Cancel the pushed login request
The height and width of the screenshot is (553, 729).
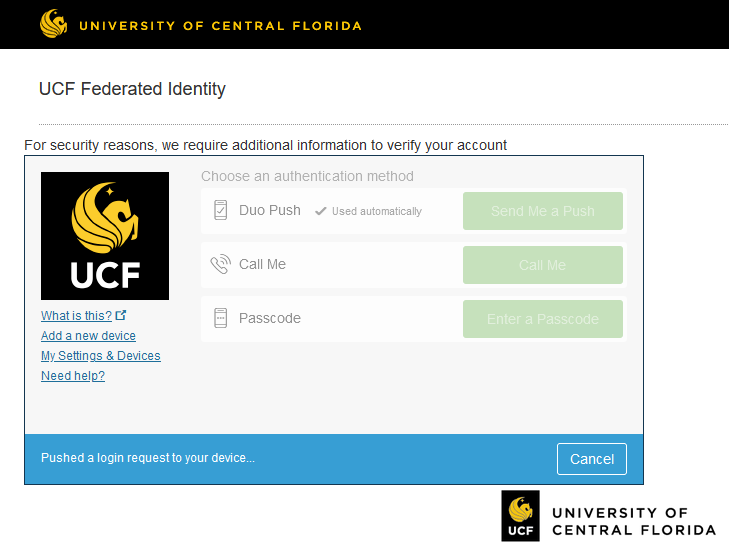[592, 459]
